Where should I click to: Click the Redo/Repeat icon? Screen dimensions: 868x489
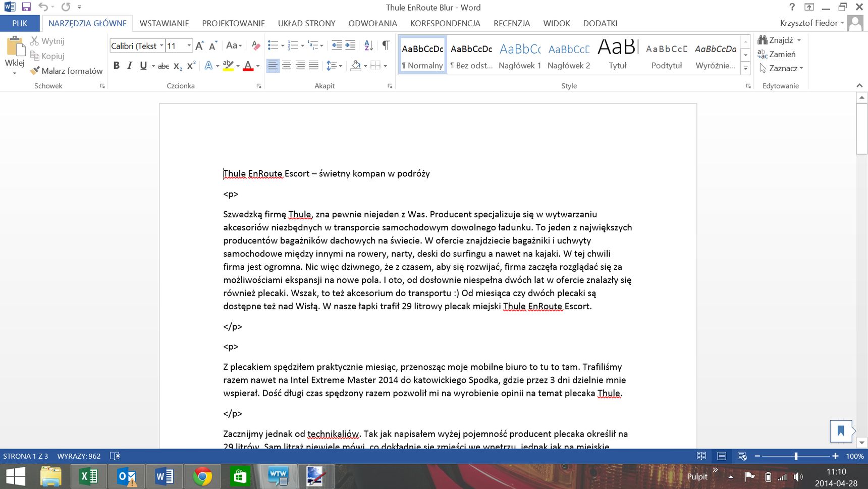click(66, 7)
